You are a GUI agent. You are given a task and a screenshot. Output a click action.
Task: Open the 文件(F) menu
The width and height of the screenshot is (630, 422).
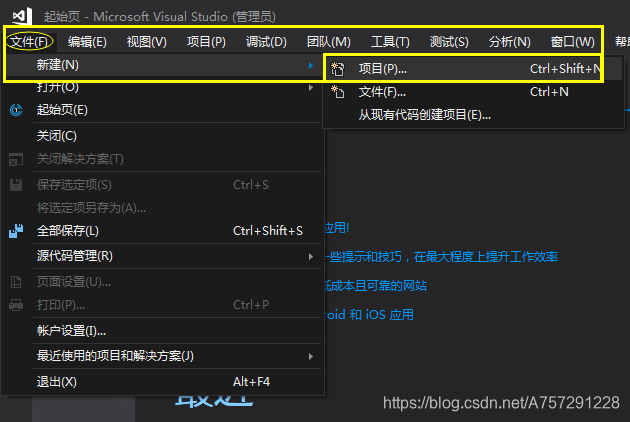point(29,41)
